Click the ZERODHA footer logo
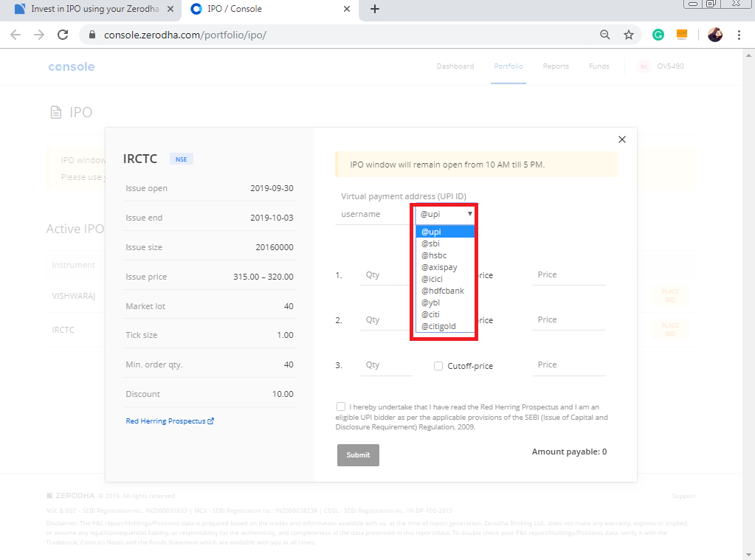Viewport: 755px width, 560px height. [x=70, y=496]
